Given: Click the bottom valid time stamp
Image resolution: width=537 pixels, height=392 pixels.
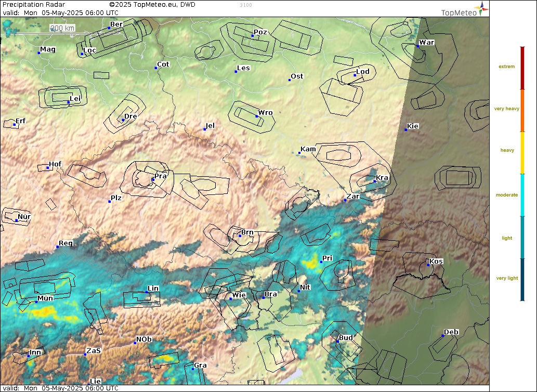Looking at the screenshot, I should (60, 388).
